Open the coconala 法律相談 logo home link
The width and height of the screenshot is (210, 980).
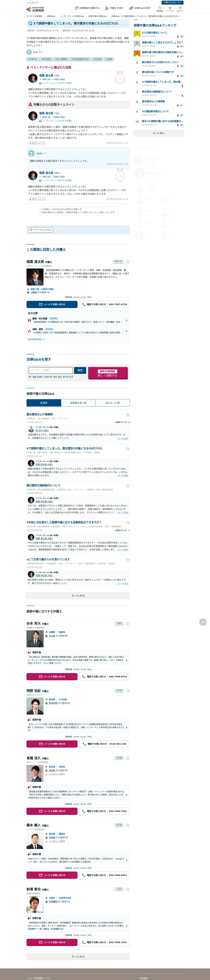35,9
